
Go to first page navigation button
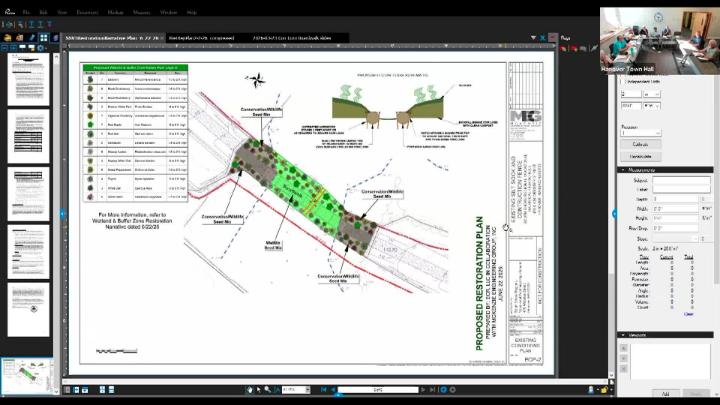pyautogui.click(x=324, y=390)
